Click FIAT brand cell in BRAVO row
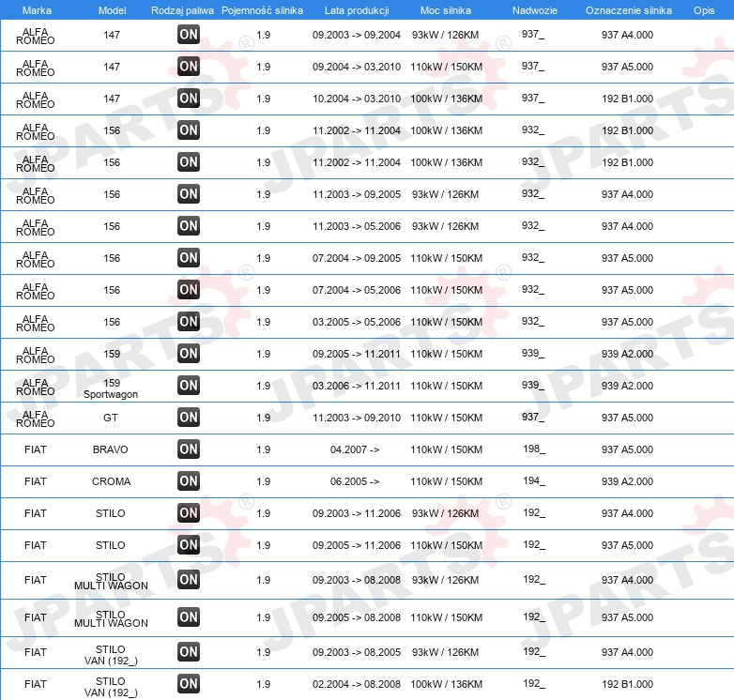 36,449
